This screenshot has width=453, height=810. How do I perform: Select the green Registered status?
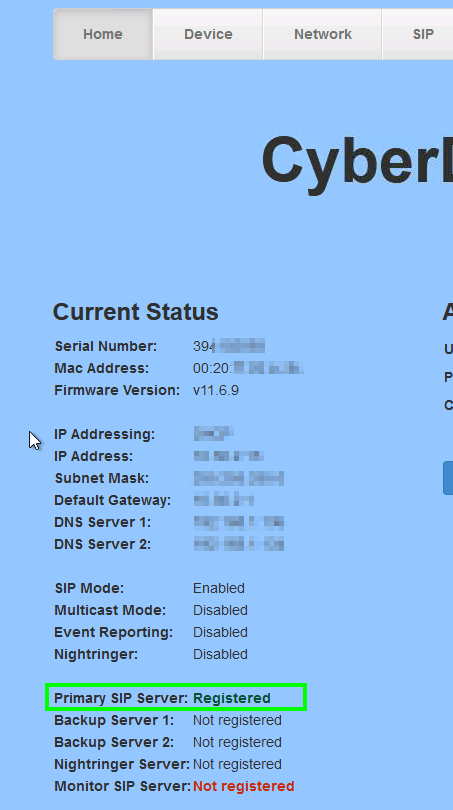tap(232, 698)
